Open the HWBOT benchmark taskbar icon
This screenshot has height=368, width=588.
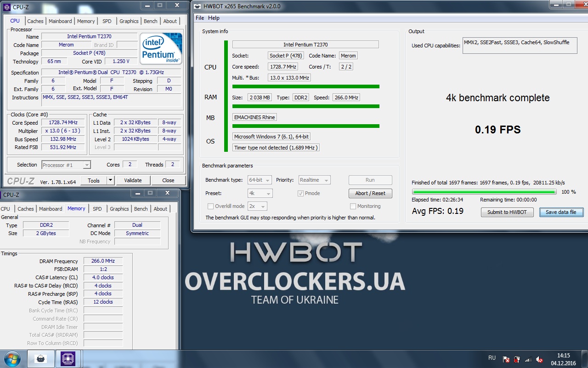[x=41, y=358]
